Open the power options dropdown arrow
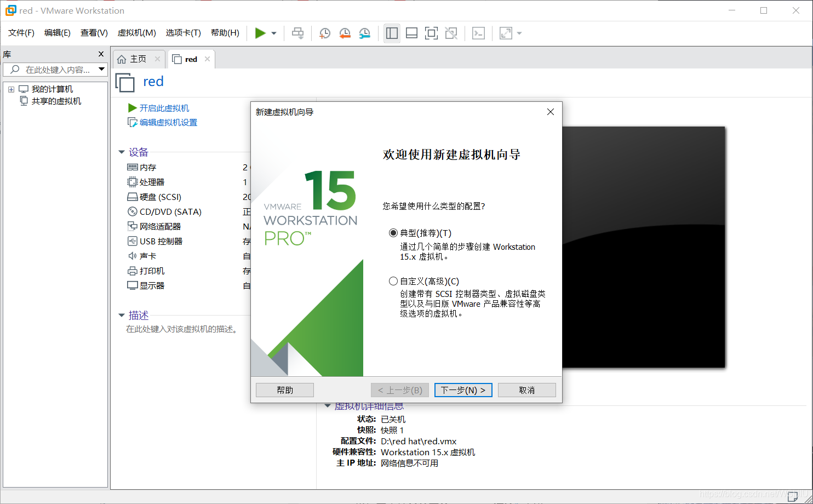The height and width of the screenshot is (504, 813). (x=274, y=33)
